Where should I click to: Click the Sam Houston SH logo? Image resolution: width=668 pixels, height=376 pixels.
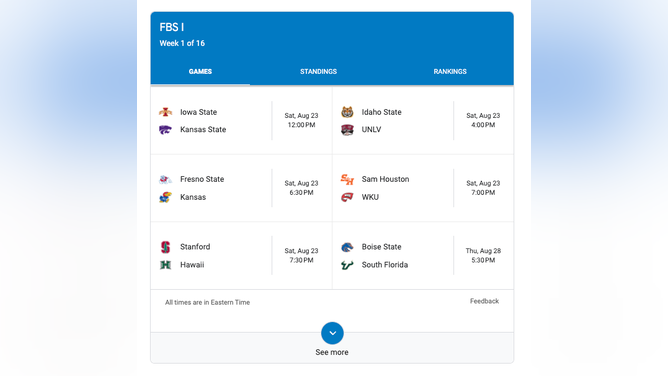(347, 179)
